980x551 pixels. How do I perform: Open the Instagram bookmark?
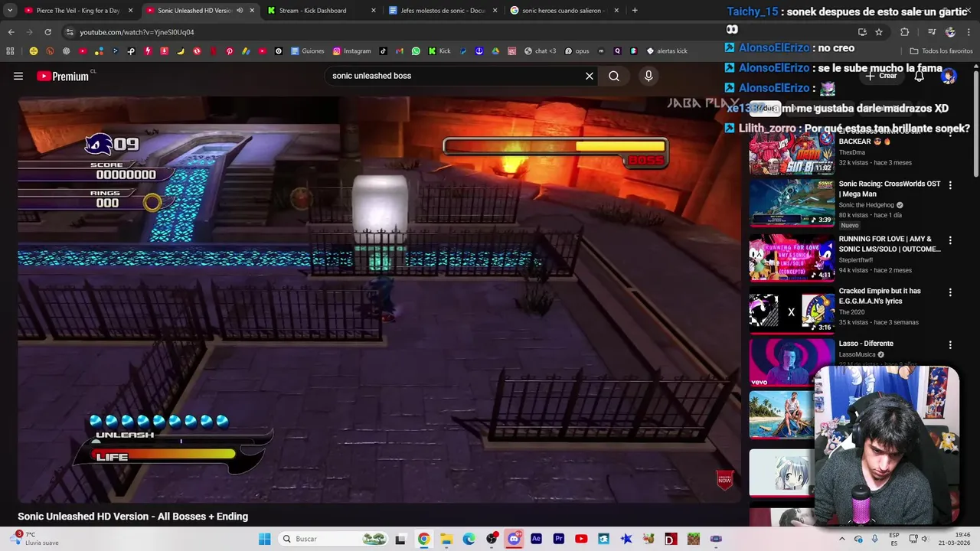tap(352, 51)
